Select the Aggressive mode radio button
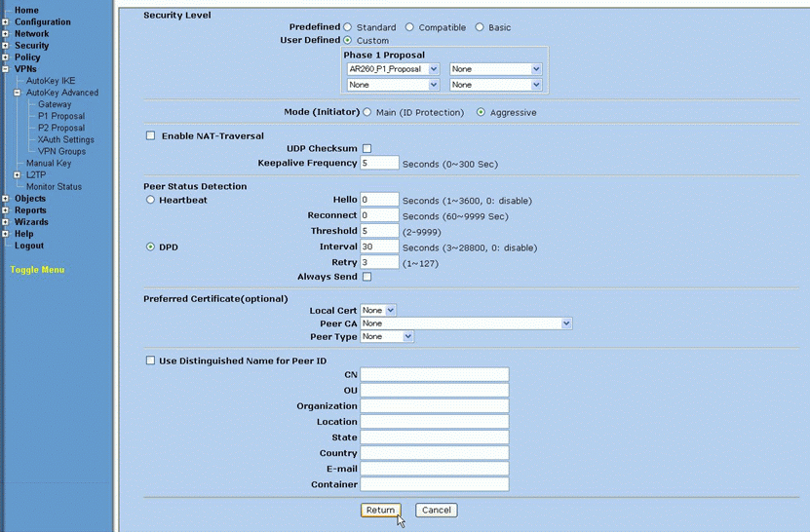The image size is (810, 532). 481,112
